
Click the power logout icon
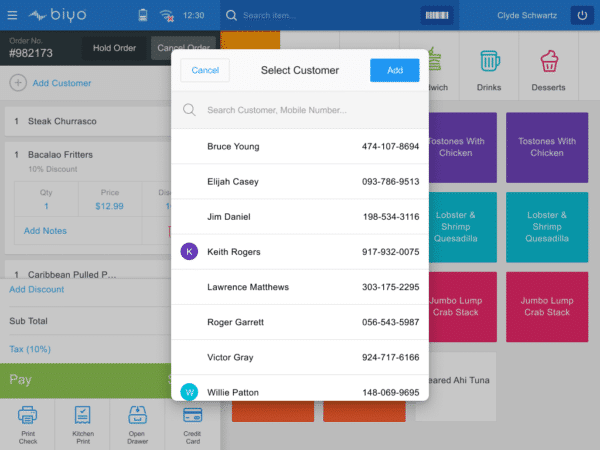[582, 15]
